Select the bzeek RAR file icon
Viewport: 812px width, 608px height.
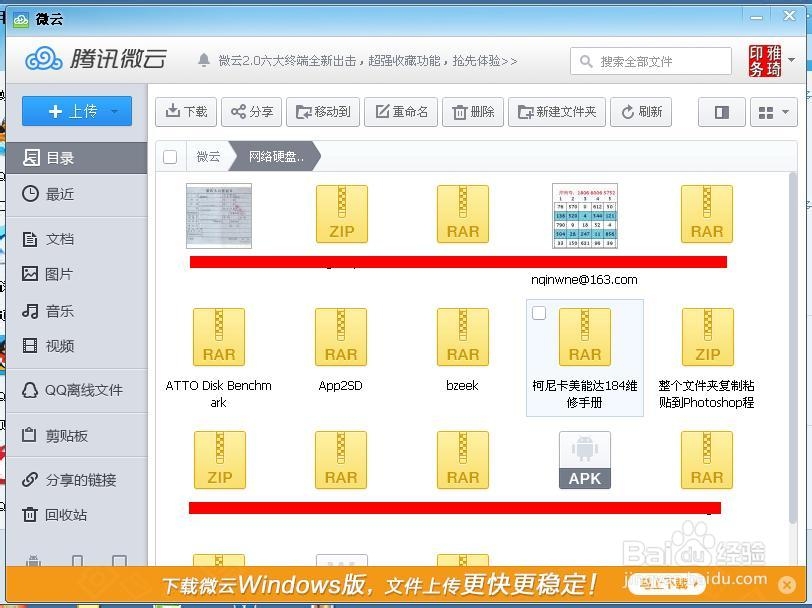463,337
